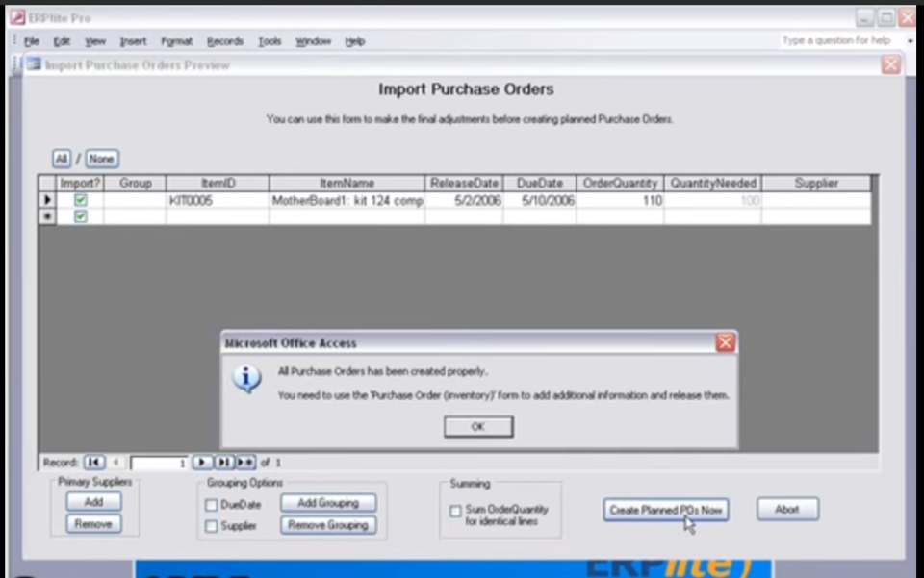
Task: Open the Help menu
Action: point(355,41)
